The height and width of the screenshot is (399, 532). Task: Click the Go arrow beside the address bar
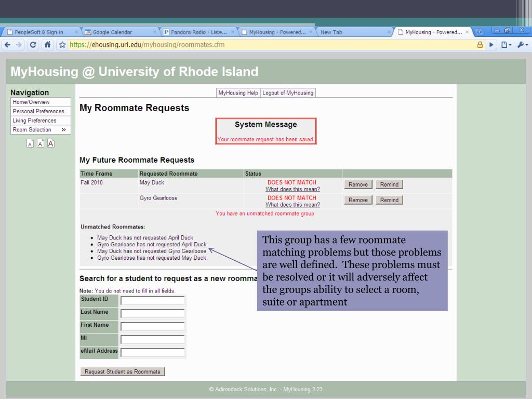(x=491, y=45)
